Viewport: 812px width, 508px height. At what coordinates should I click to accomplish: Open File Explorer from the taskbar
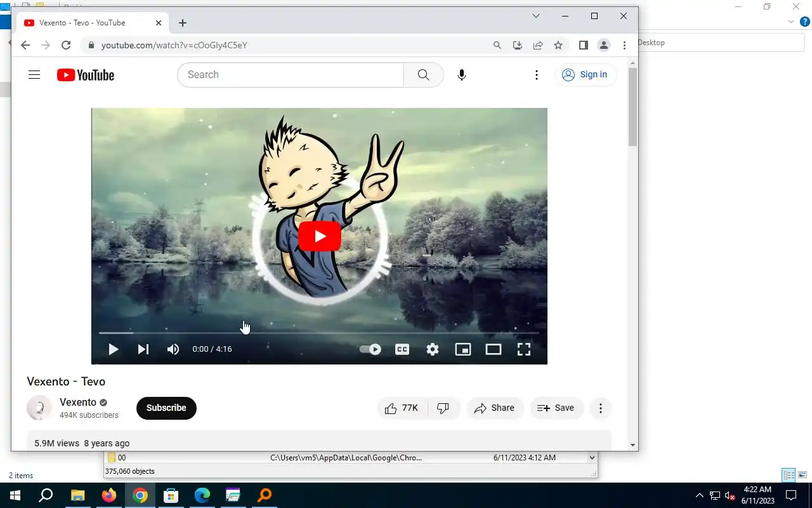coord(77,495)
